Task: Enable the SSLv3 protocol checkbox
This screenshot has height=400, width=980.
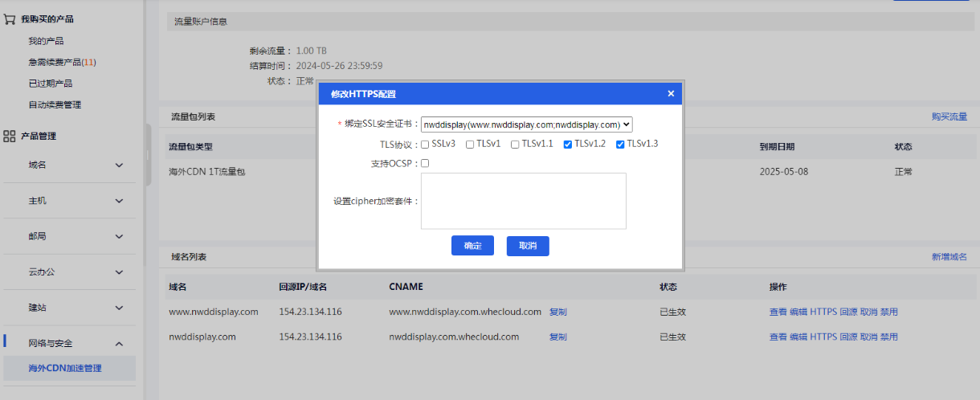Action: tap(425, 145)
